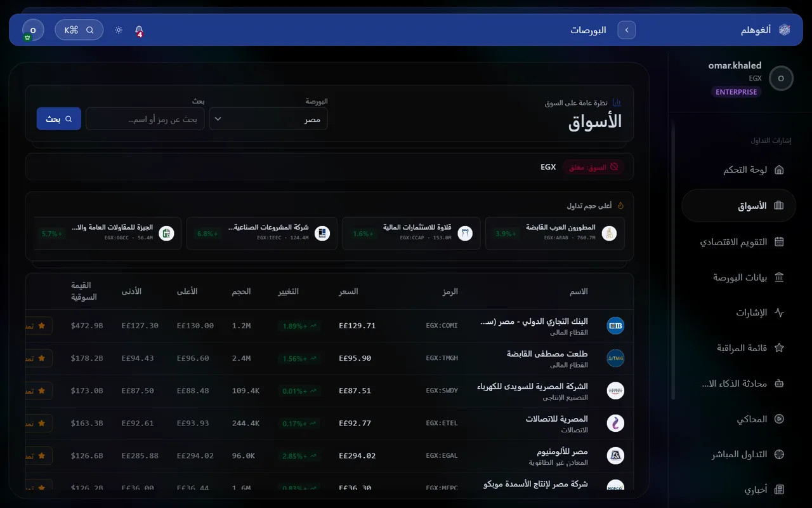Click the omar.khaled profile avatar in sidebar
The image size is (812, 508).
pos(781,78)
